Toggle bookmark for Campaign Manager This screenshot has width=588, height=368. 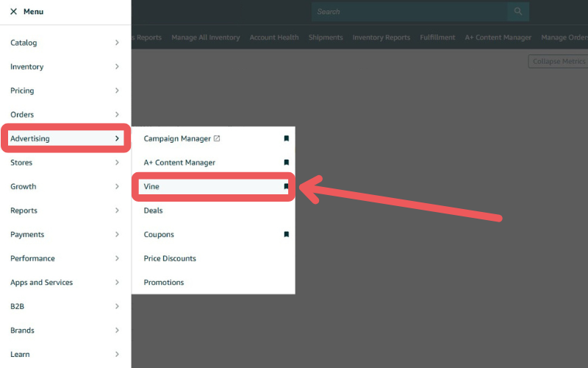(287, 138)
